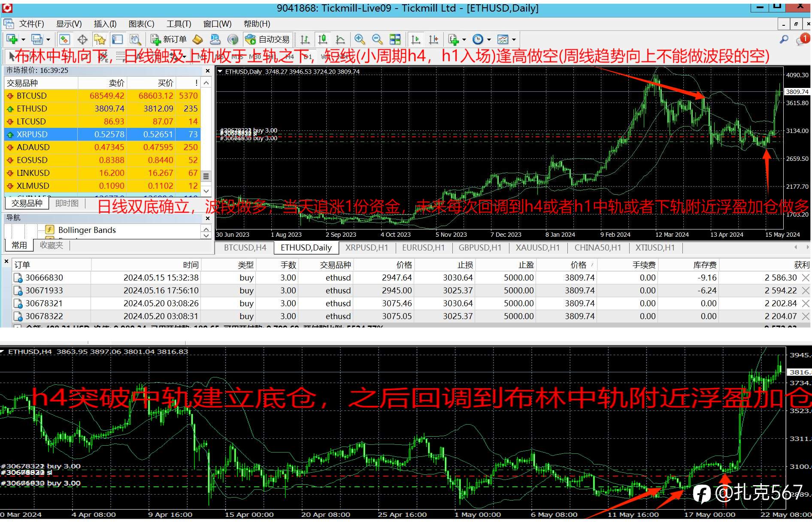Select the BTCUSD row in Market Watch
Viewport: 812px width, 522px height.
tap(102, 96)
